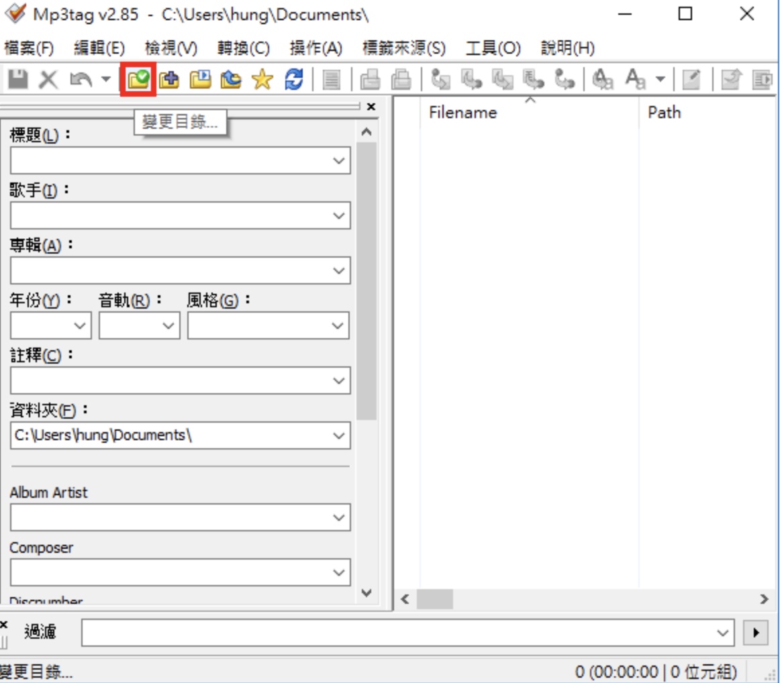Open the 檔案(F) menu
The image size is (784, 683).
point(29,48)
